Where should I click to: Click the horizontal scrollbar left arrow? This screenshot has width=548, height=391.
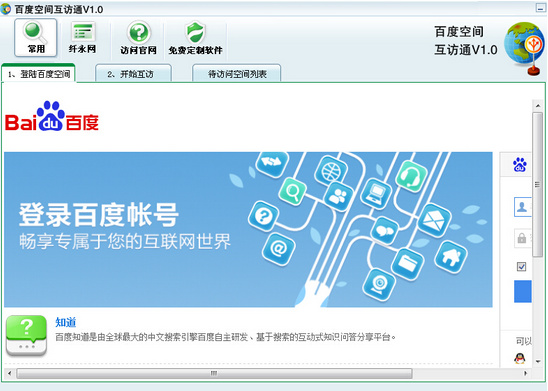tap(9, 373)
